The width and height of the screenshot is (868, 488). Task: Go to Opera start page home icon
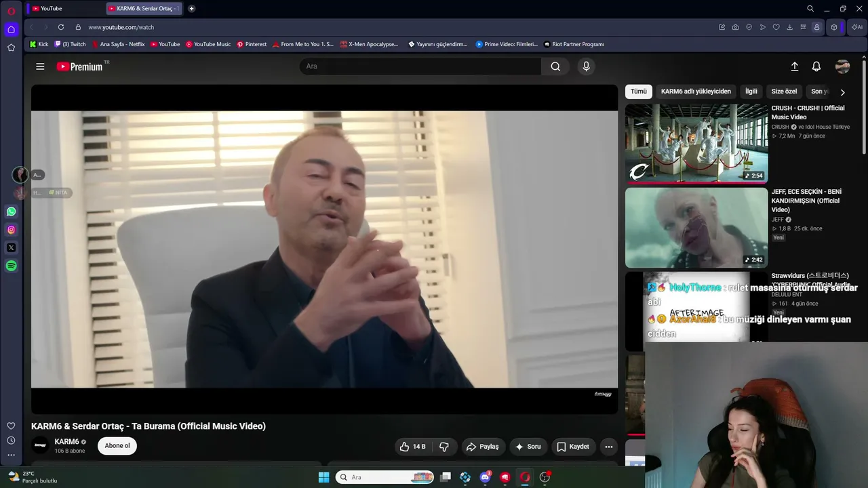point(11,29)
